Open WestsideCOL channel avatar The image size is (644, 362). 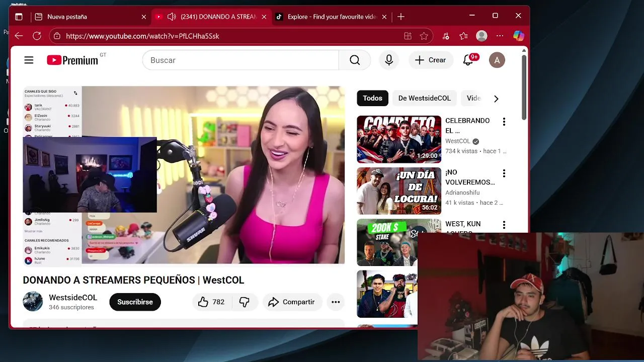(33, 302)
